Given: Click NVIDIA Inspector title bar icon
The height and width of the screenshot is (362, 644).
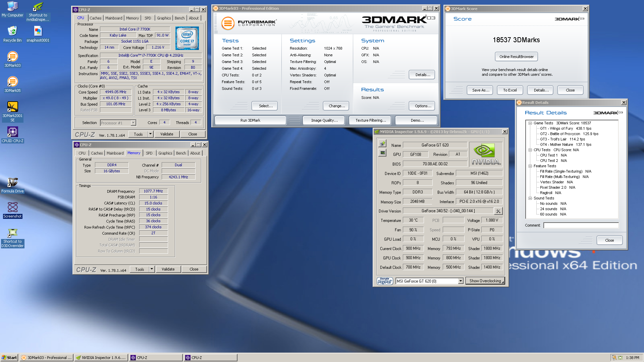Looking at the screenshot, I should pos(377,132).
